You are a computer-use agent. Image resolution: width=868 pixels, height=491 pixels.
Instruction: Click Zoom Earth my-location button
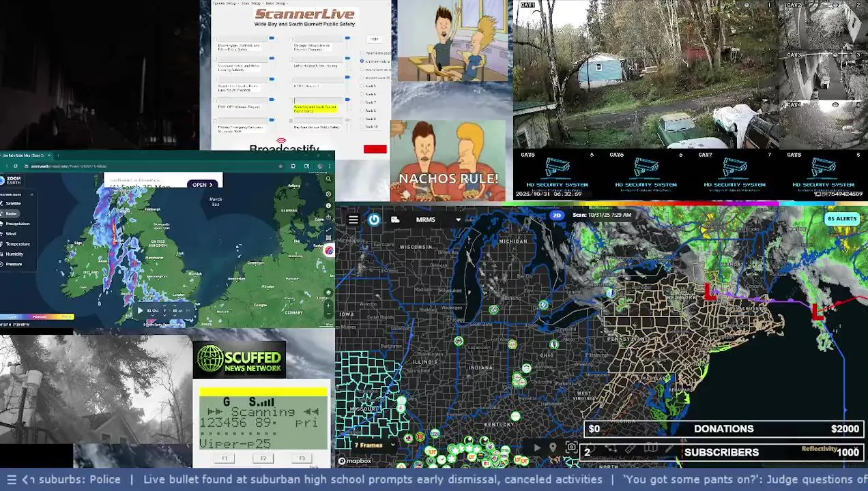click(328, 292)
